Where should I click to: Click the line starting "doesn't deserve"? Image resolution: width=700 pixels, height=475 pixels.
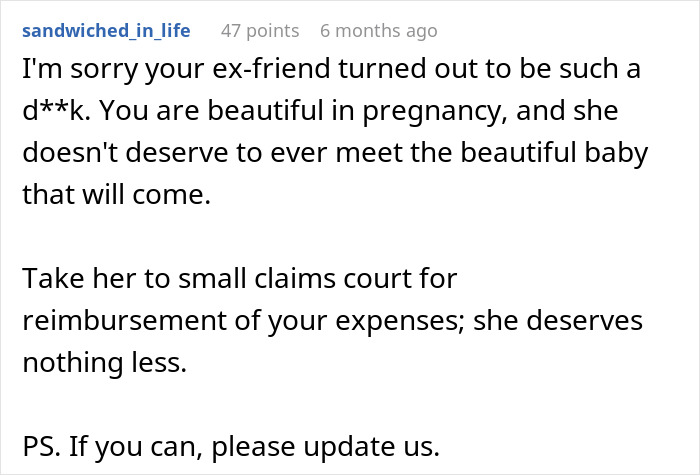(x=335, y=154)
